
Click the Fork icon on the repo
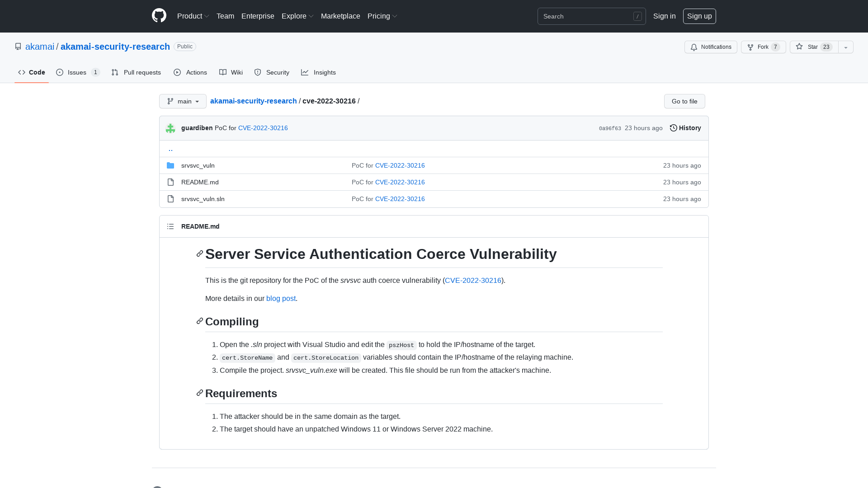[x=750, y=47]
